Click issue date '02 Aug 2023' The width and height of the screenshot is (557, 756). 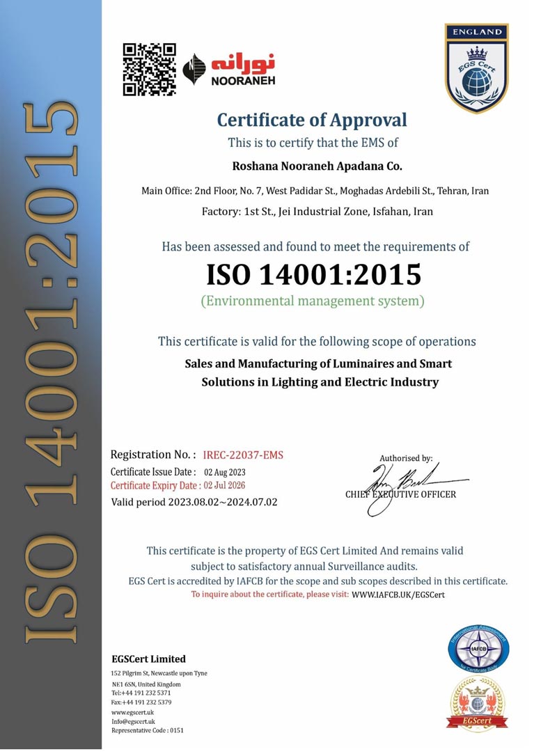pos(225,473)
